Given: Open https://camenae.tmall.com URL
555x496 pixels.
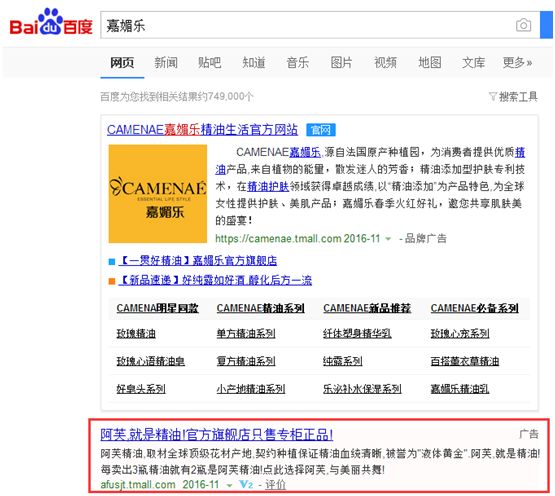Looking at the screenshot, I should (278, 239).
